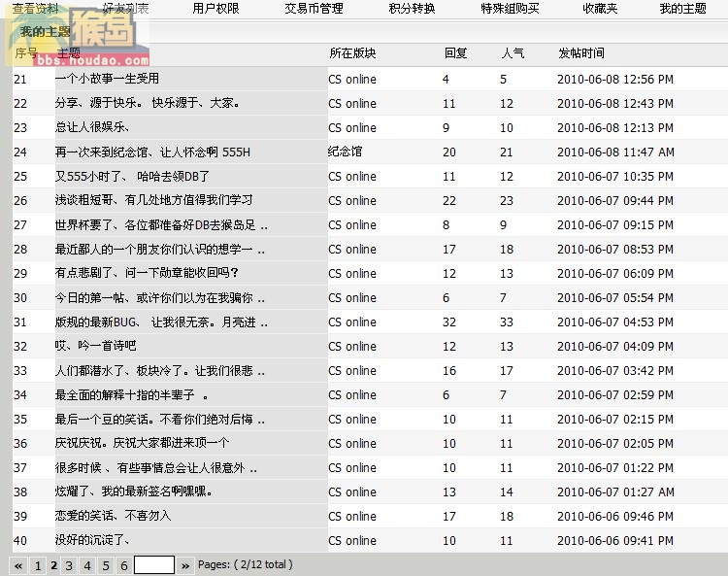The height and width of the screenshot is (576, 728).
Task: Open thread 分享、源于快乐。快乐源于、大家。
Action: (x=148, y=103)
